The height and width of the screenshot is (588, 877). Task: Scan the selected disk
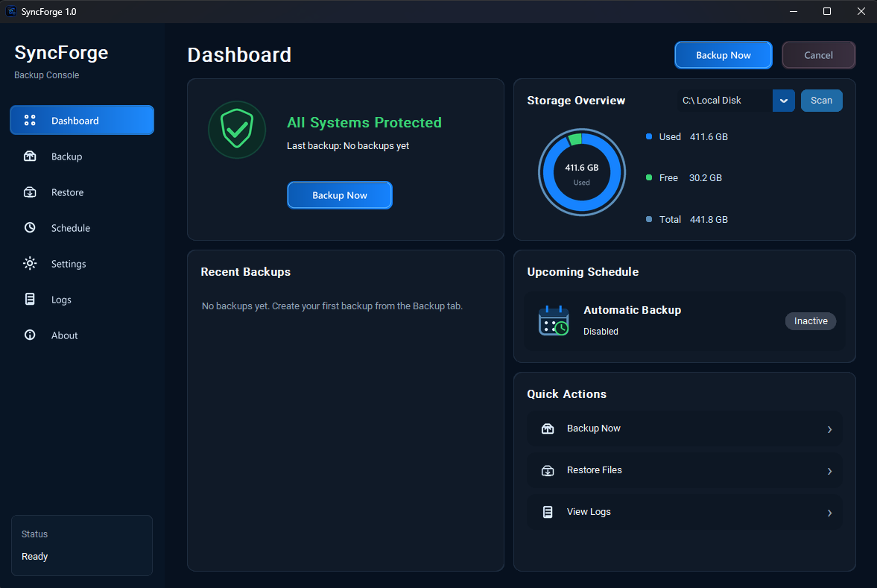pyautogui.click(x=821, y=100)
